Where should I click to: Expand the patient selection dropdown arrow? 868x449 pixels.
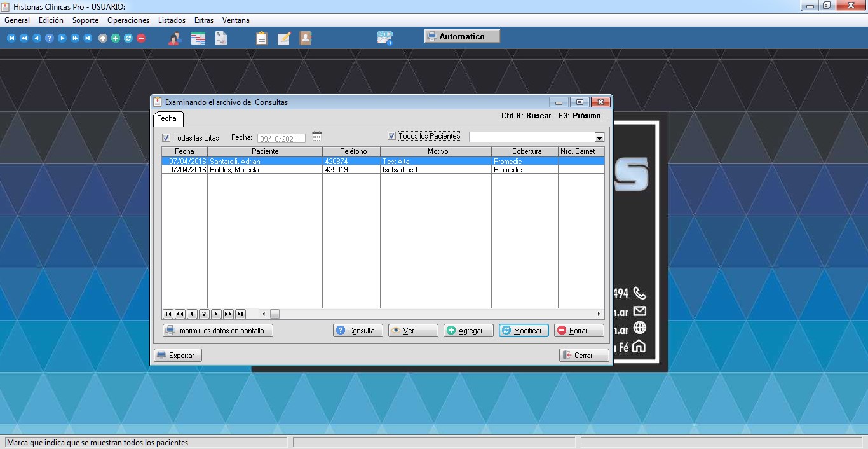(x=599, y=137)
